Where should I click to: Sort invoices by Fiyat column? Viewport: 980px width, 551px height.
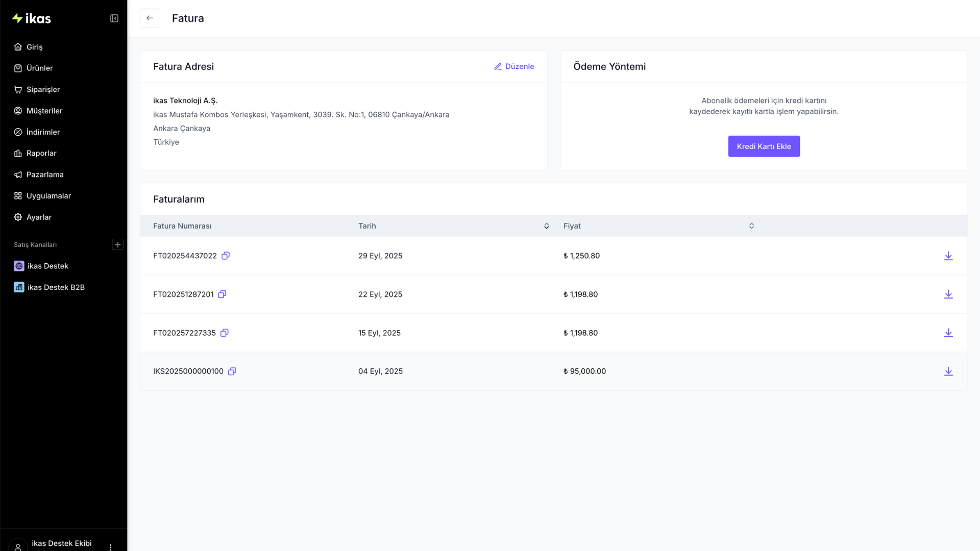pos(751,226)
